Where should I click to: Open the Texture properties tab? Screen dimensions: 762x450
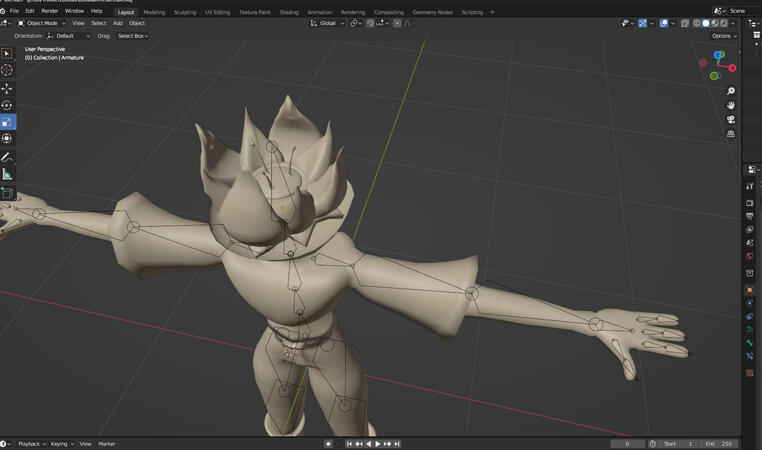(750, 373)
